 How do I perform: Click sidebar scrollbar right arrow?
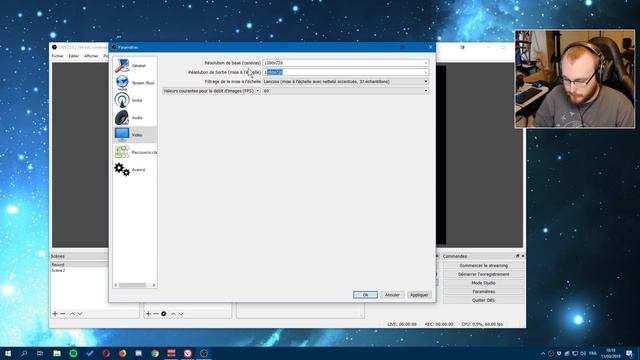click(x=154, y=285)
